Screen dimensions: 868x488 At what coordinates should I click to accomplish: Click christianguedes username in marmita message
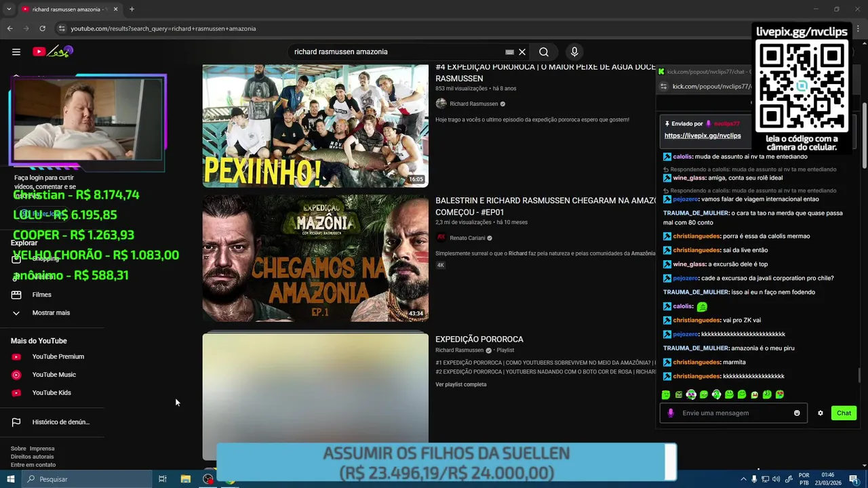(696, 363)
